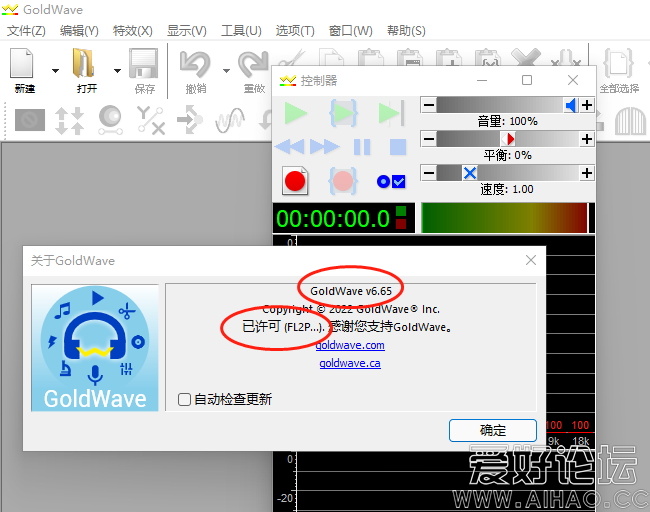Click the Redo icon (重做)
The width and height of the screenshot is (650, 512).
[252, 63]
